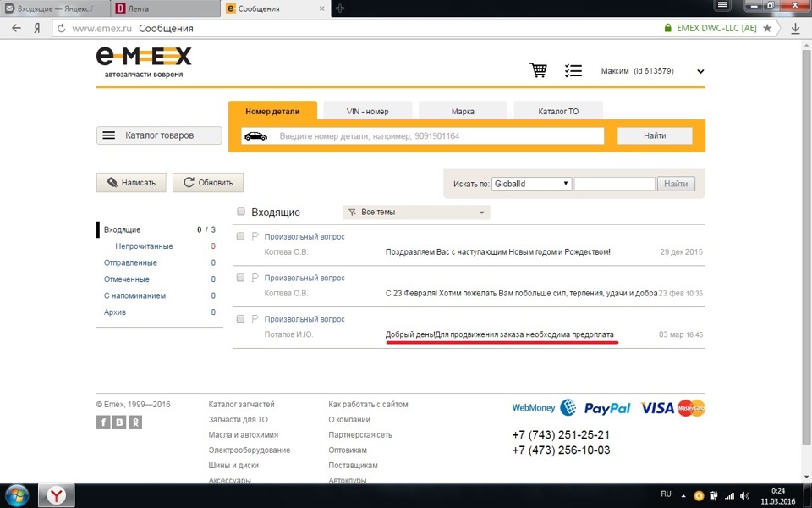Click the browser back arrow
812x508 pixels.
16,27
